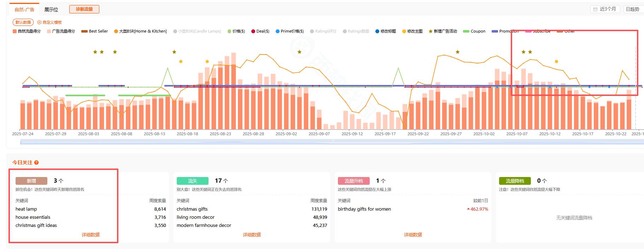Viewport: 644px width, 251px height.
Task: Click the 新增广告活动 star legend icon
Action: point(430,31)
